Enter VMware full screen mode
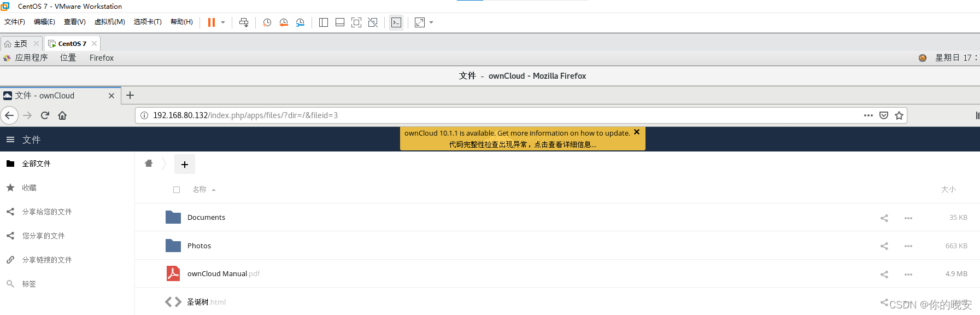 click(356, 22)
